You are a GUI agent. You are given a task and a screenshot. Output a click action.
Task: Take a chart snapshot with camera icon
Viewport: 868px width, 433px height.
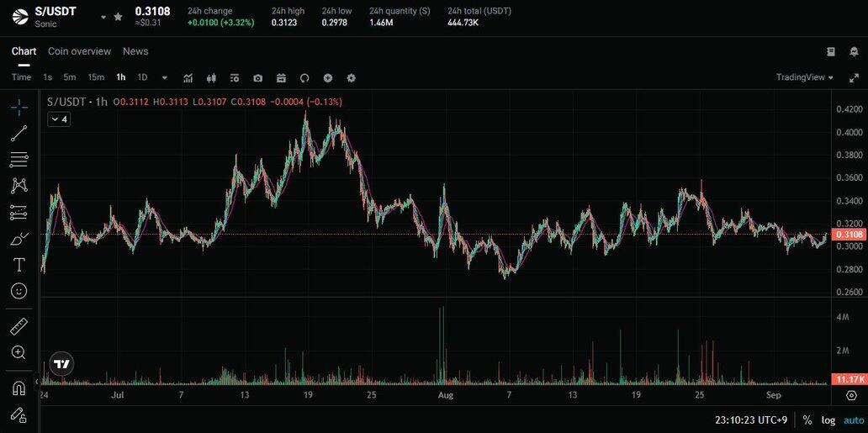click(258, 78)
